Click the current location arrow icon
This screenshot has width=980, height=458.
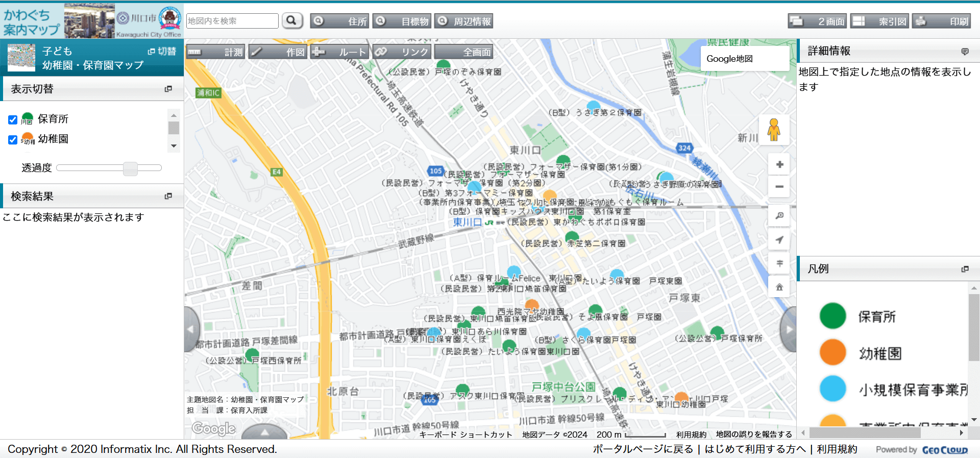779,239
